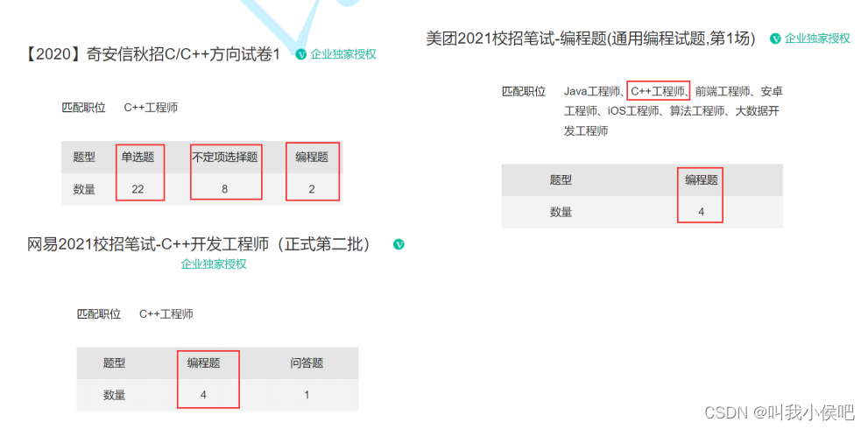
Task: Open the 美团2021校招笔试-编程题 title
Action: (x=590, y=39)
